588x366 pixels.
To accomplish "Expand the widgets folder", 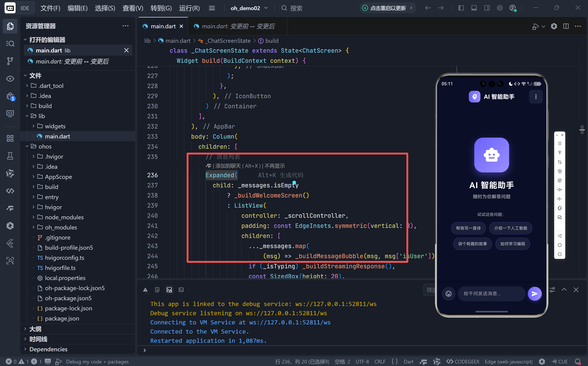I will [x=55, y=126].
